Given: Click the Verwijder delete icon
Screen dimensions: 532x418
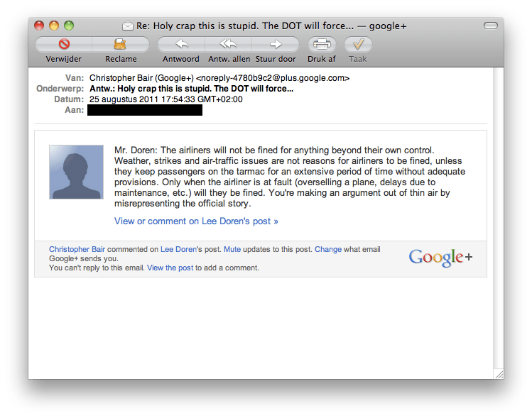Looking at the screenshot, I should tap(64, 44).
